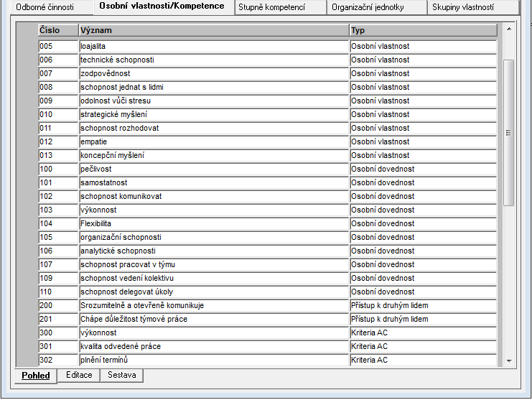Click the Význam column header
Image resolution: width=532 pixels, height=400 pixels.
click(214, 30)
